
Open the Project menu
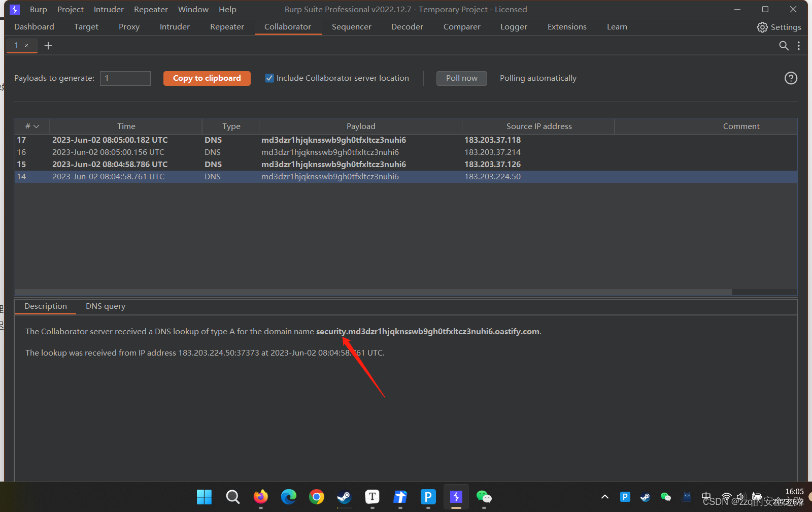point(71,10)
